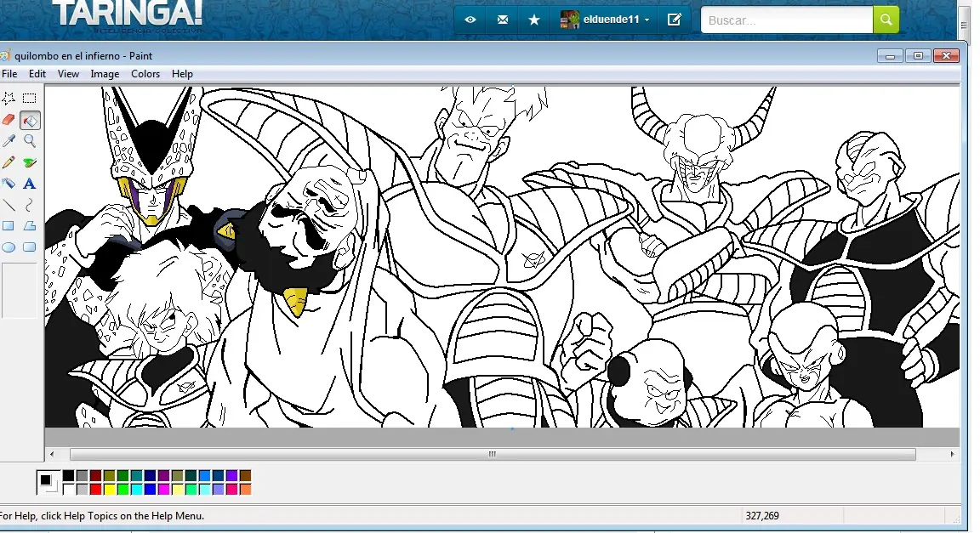Maximize the Paint window
This screenshot has height=533, width=980.
pos(918,56)
